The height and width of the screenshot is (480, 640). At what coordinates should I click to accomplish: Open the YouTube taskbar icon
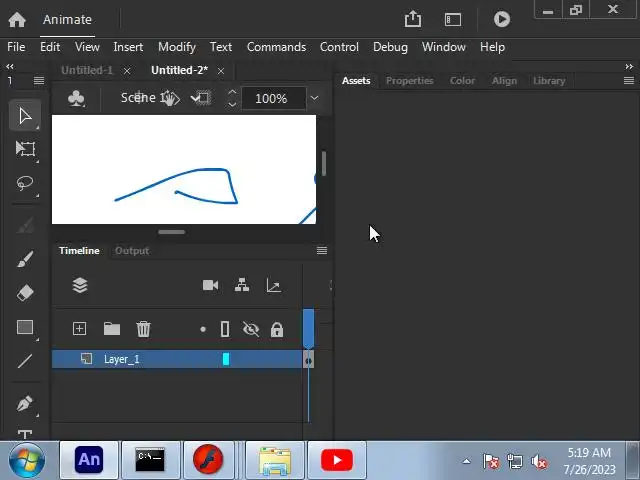pyautogui.click(x=337, y=460)
